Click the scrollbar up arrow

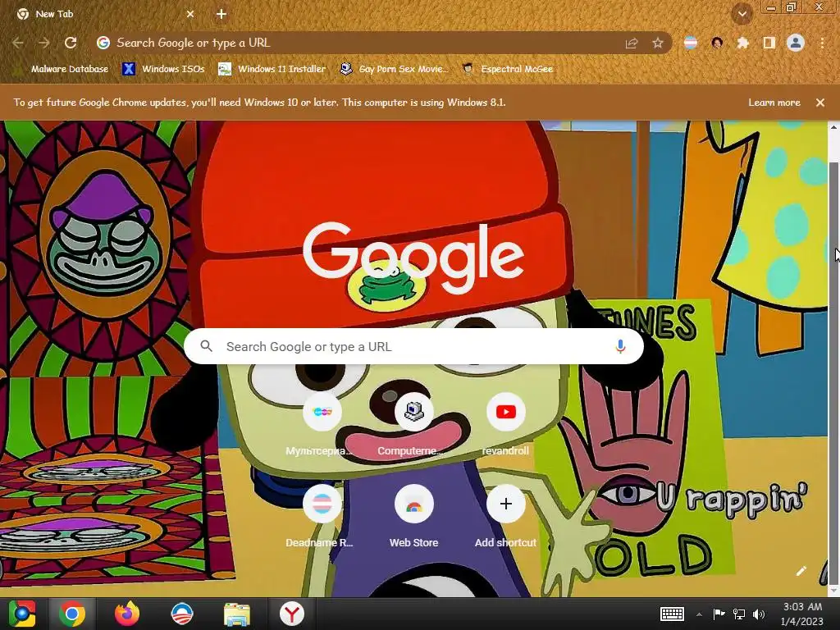(x=833, y=127)
